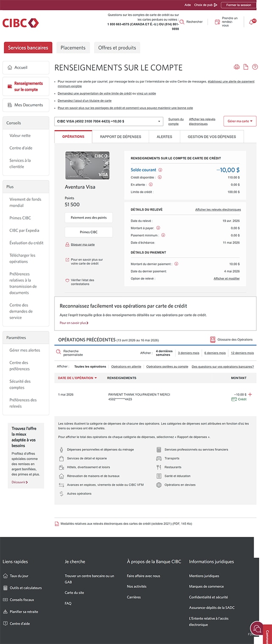Click Surnom du compte link

pos(176,122)
